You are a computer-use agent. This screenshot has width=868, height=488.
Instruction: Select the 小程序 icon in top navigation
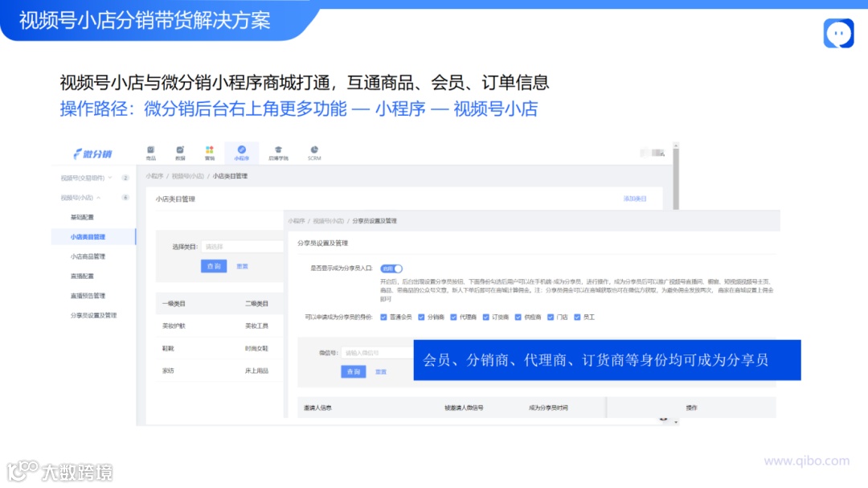(241, 153)
